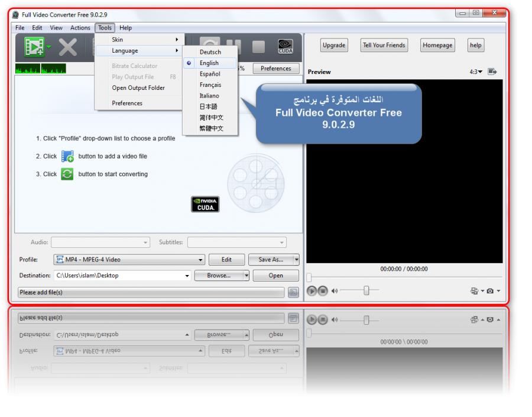Click the log icon beside status bar
Image resolution: width=532 pixels, height=417 pixels.
click(x=293, y=292)
